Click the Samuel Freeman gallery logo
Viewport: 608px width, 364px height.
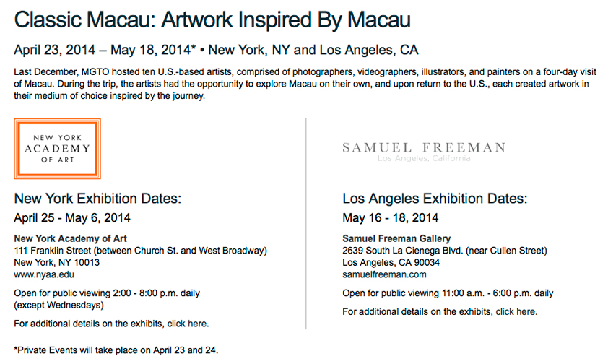coord(424,151)
